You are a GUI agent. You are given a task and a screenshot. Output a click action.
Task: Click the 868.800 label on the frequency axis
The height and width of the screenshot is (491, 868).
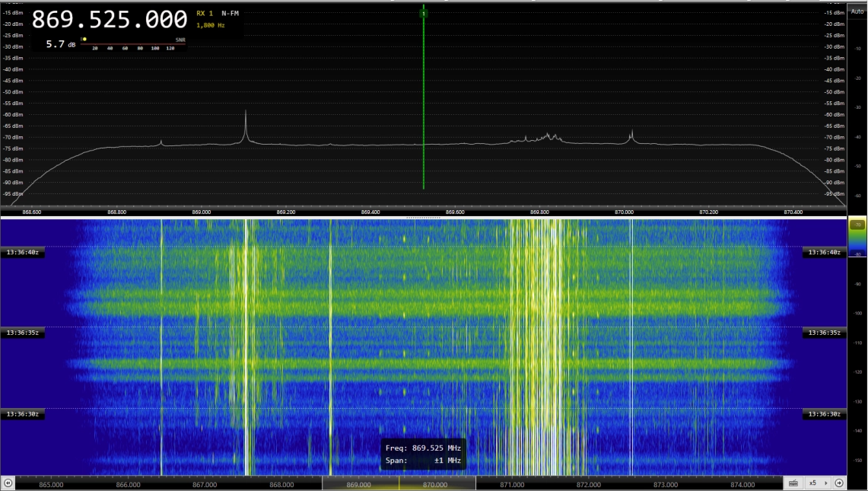click(116, 212)
